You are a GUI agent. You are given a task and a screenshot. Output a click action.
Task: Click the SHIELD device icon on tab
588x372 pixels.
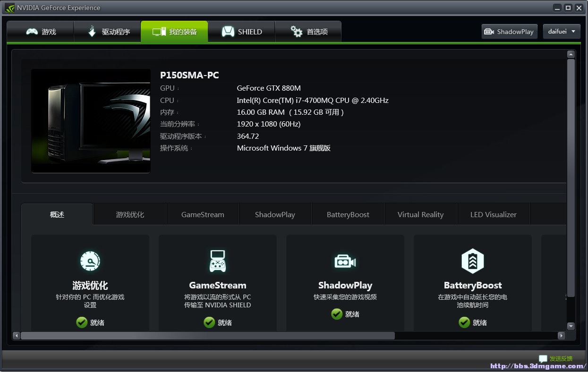(x=228, y=32)
